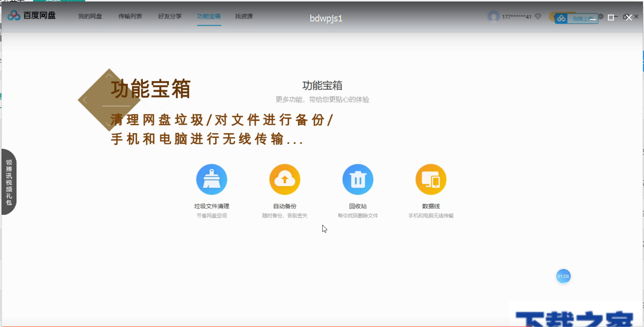This screenshot has width=644, height=327.
Task: Open the 回收站 recycle bin icon
Action: pyautogui.click(x=358, y=179)
